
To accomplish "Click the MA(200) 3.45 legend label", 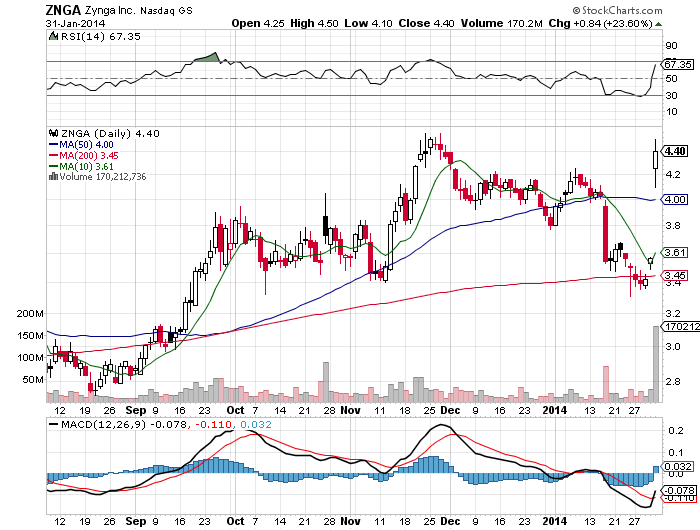I will coord(89,156).
